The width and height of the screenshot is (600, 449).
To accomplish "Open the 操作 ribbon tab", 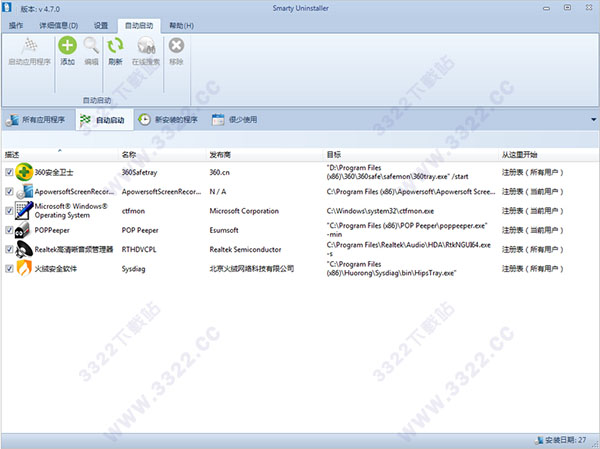I will 16,26.
